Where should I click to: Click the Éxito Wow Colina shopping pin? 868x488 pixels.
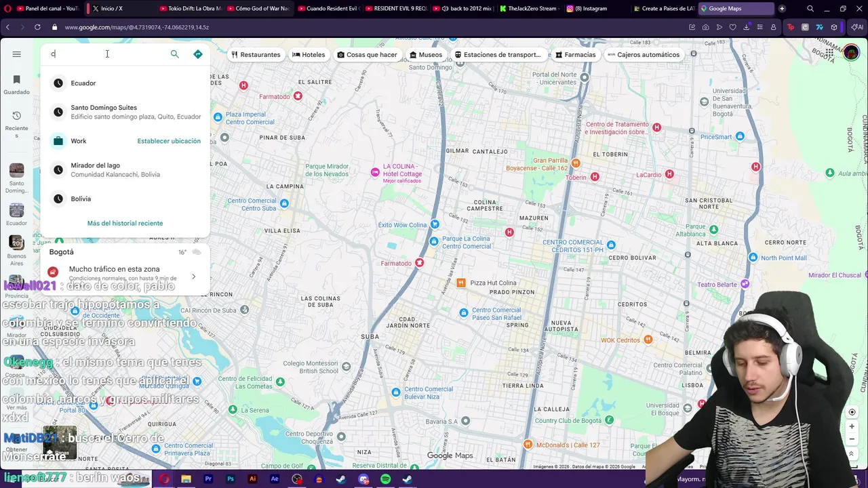pos(435,224)
